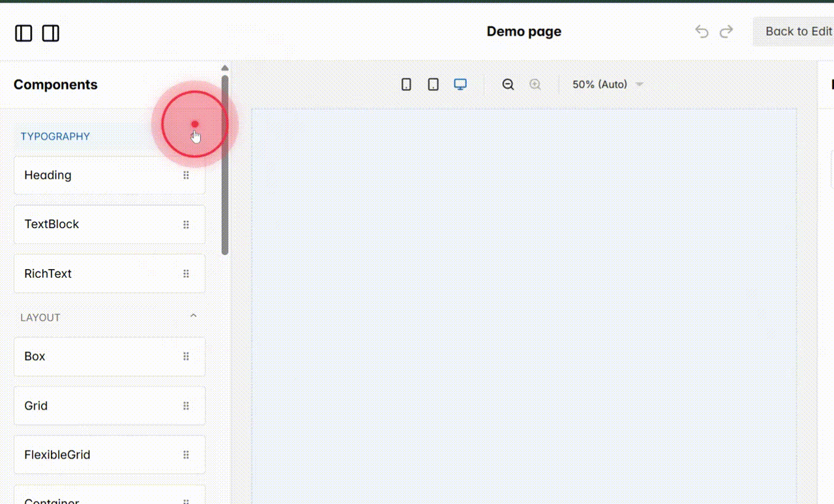This screenshot has width=834, height=504.
Task: Click the Heading component drag handle
Action: pyautogui.click(x=186, y=175)
